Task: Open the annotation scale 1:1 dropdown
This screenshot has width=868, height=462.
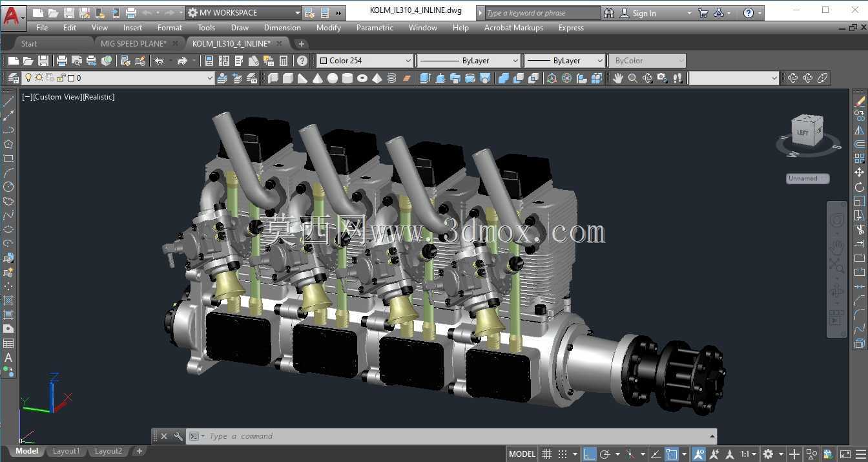Action: coord(749,454)
